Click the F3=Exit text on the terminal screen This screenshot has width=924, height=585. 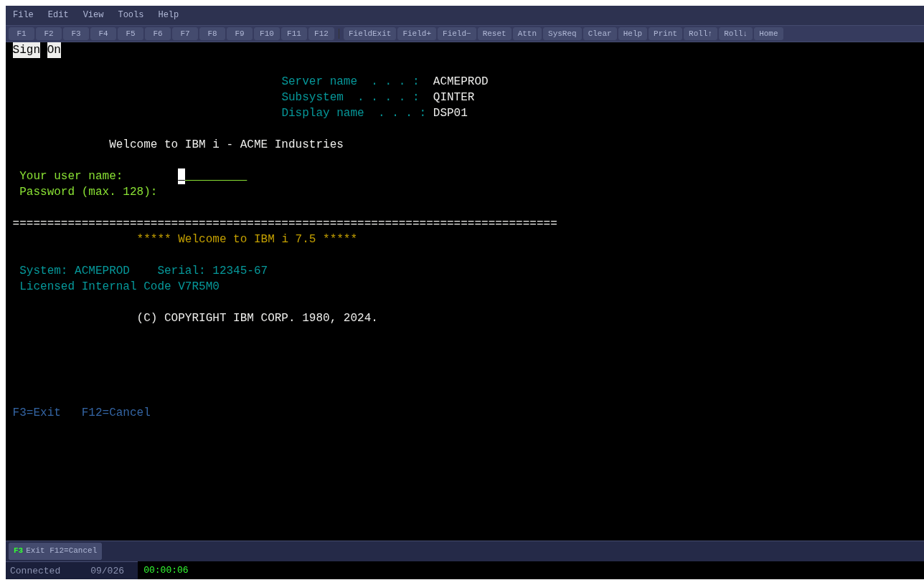(x=37, y=413)
